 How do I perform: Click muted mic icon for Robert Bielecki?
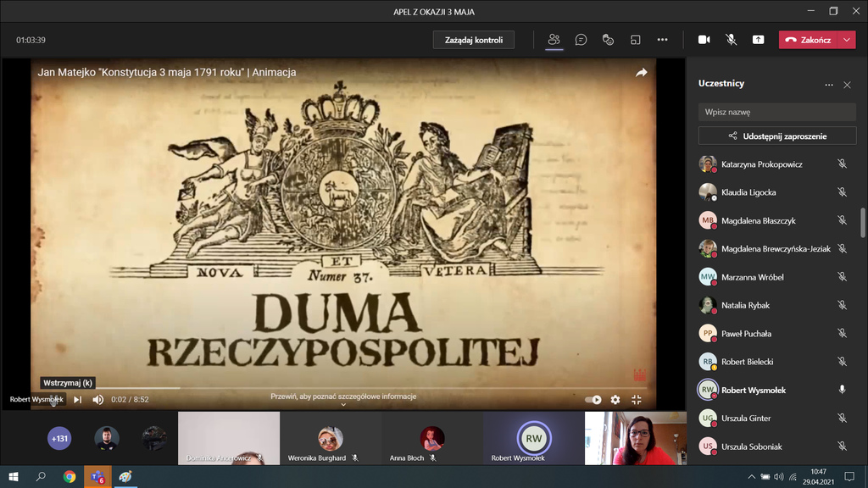(x=842, y=362)
